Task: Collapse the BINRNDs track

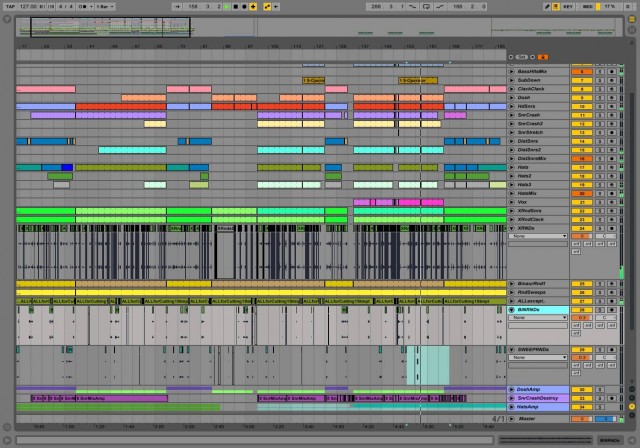Action: (513, 310)
